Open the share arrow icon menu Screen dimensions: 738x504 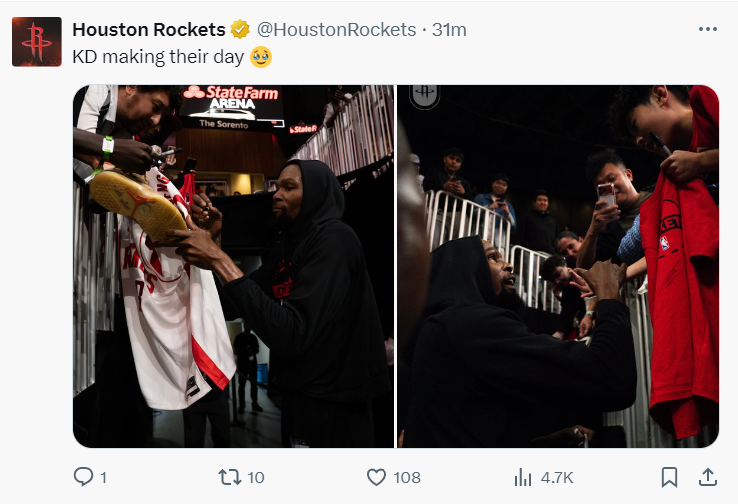click(x=707, y=477)
